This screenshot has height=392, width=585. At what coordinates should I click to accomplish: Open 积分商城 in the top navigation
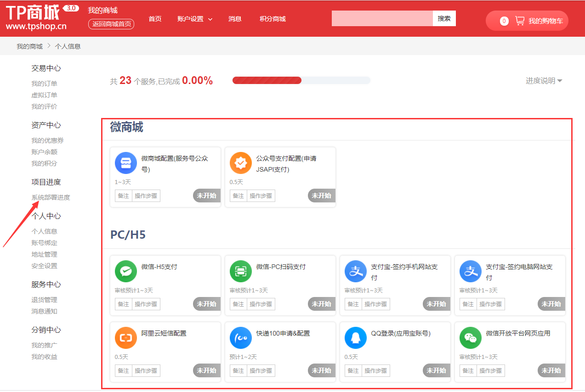(273, 19)
